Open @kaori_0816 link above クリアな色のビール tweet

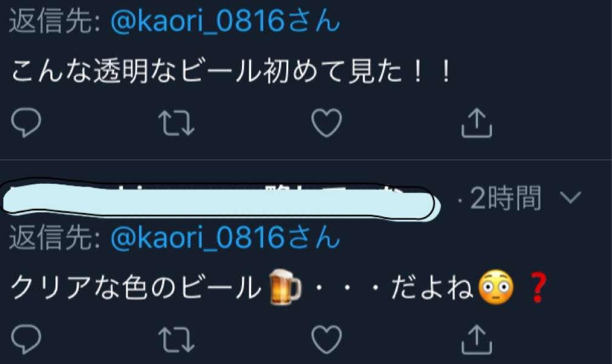click(225, 238)
